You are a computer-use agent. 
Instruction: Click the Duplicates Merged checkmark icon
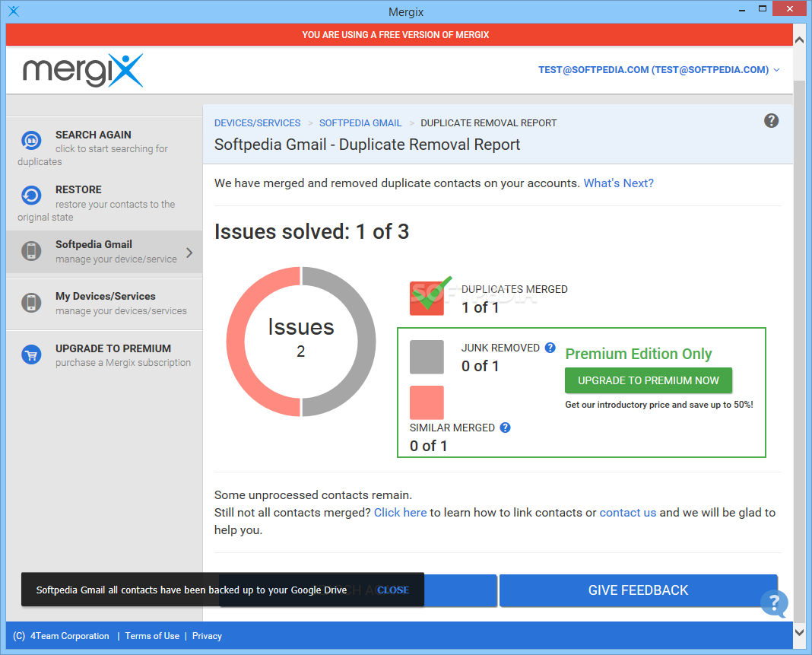(x=430, y=297)
